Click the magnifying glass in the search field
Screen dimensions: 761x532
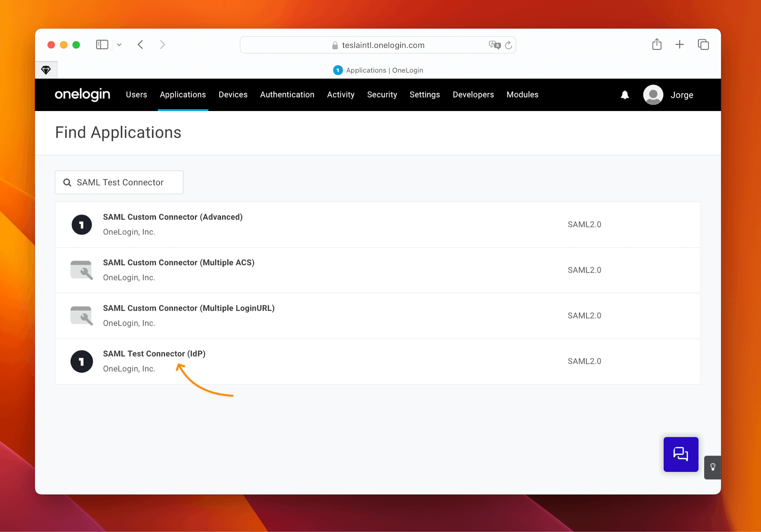pyautogui.click(x=67, y=182)
